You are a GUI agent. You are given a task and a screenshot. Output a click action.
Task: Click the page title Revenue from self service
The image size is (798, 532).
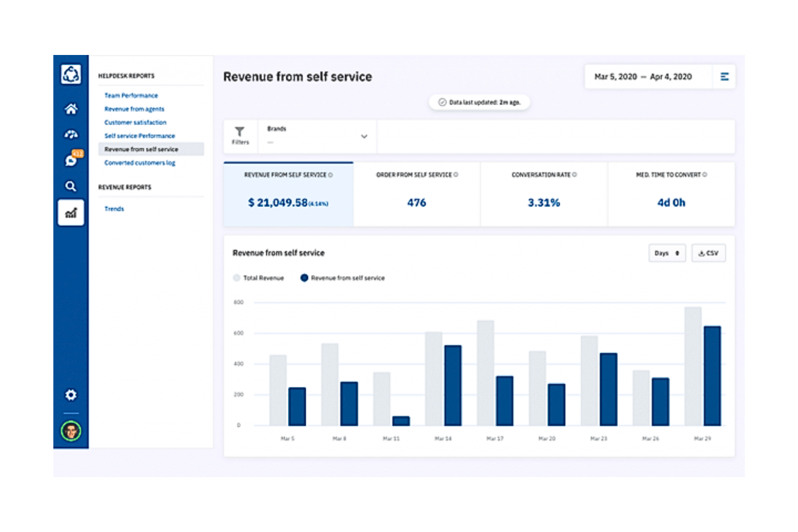298,77
